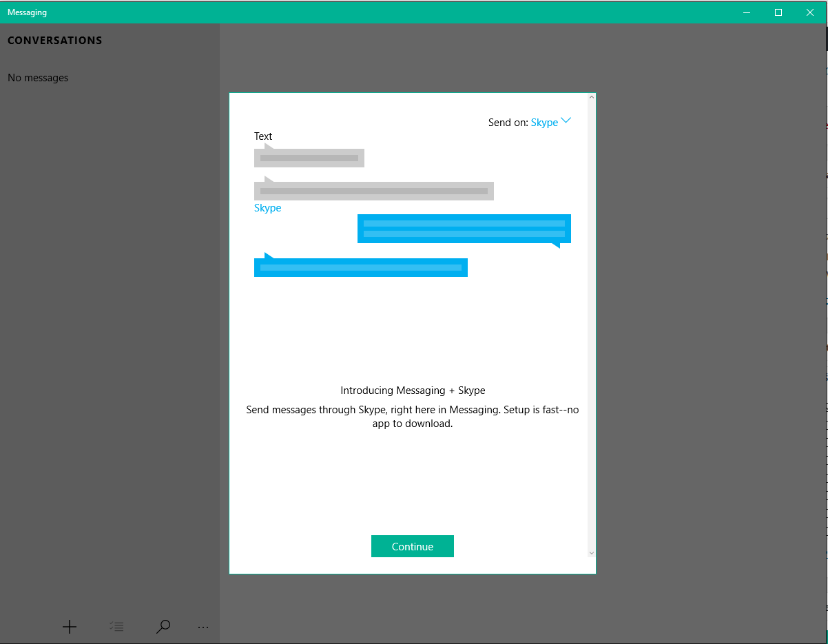Close the Messaging window
This screenshot has width=828, height=644.
pyautogui.click(x=810, y=12)
